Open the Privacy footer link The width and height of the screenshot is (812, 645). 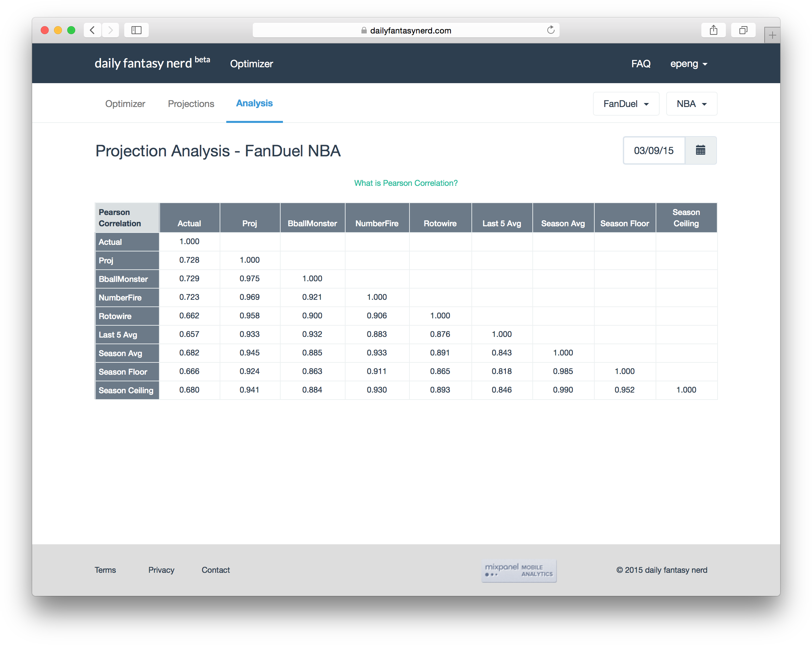[161, 570]
